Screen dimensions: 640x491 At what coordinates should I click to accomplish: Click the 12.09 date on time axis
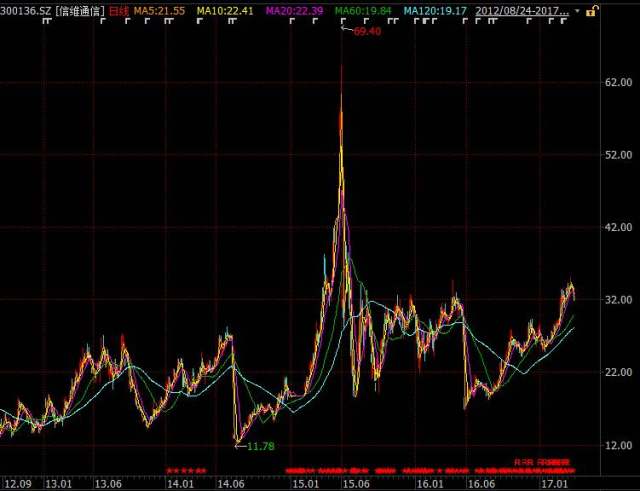coord(19,483)
